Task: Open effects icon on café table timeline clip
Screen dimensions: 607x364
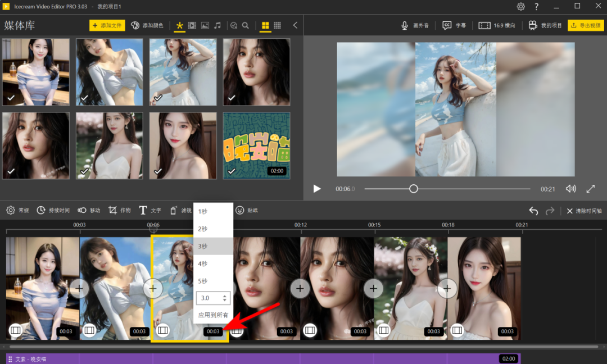Action: point(16,330)
